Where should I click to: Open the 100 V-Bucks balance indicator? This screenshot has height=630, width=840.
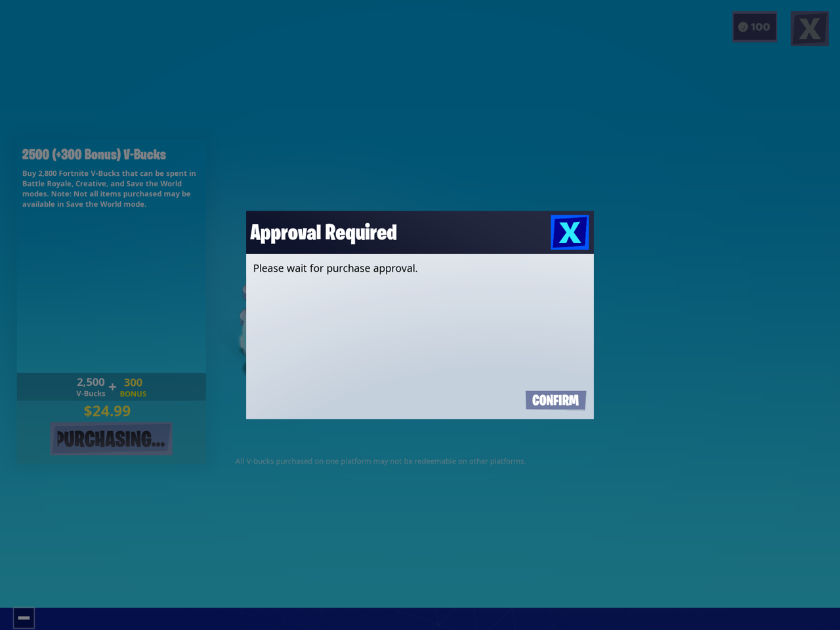click(x=755, y=27)
